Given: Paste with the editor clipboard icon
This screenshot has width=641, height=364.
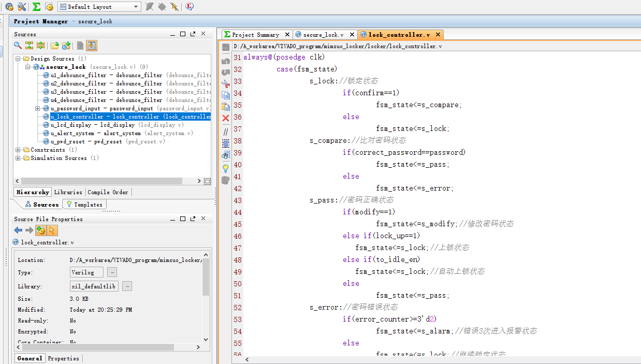Looking at the screenshot, I should 226,106.
